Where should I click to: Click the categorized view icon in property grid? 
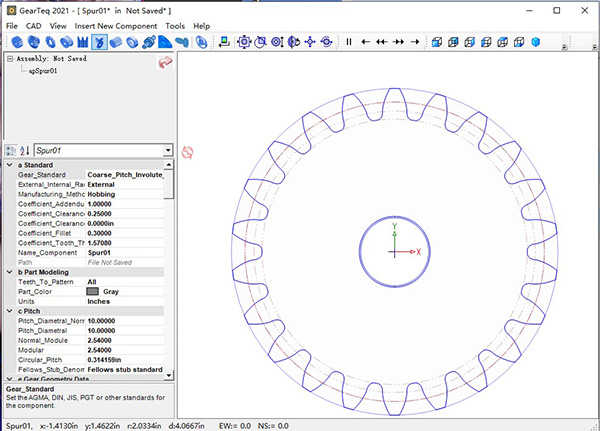click(x=11, y=150)
